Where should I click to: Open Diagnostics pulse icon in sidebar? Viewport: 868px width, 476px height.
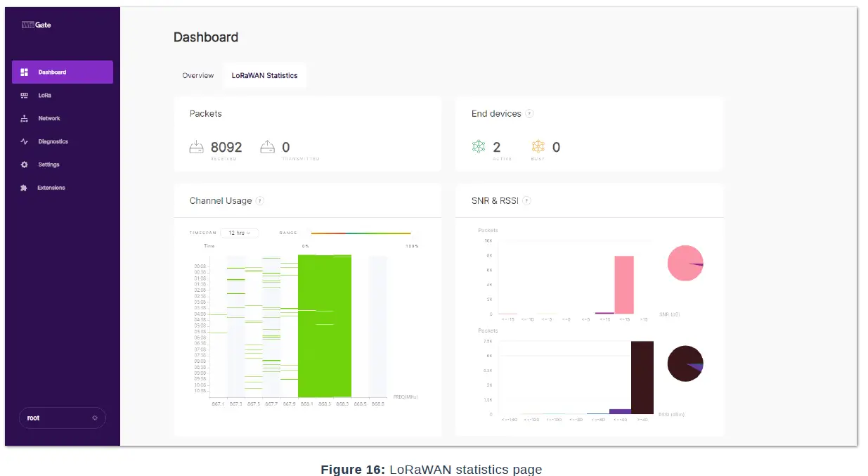[x=24, y=142]
